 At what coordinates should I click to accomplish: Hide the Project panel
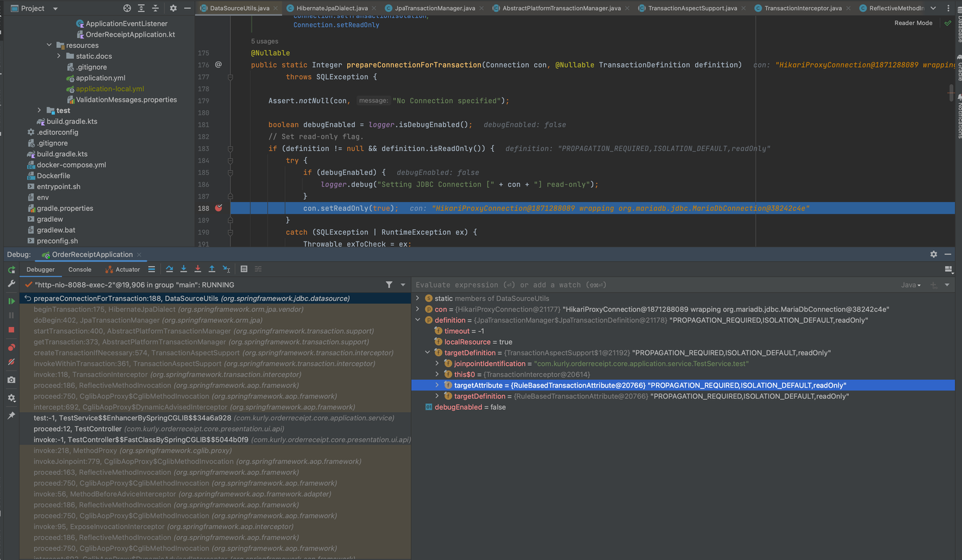tap(187, 8)
